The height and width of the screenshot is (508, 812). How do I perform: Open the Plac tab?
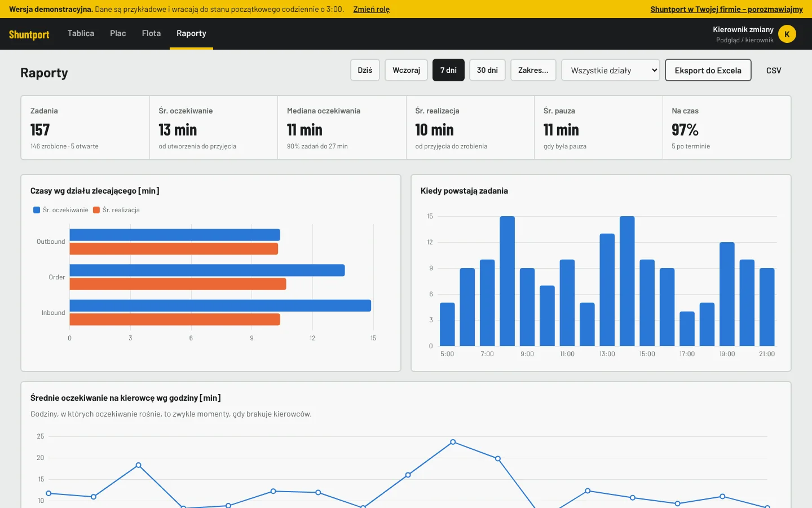point(118,33)
